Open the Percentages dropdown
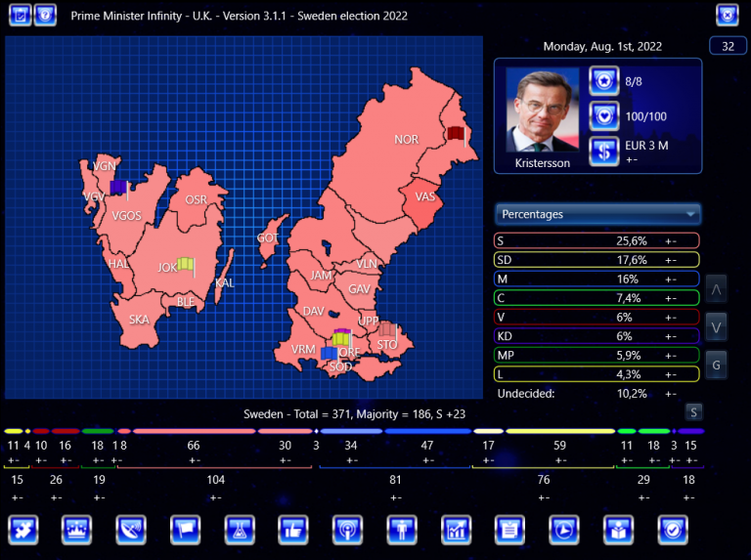The height and width of the screenshot is (560, 751). (x=598, y=214)
